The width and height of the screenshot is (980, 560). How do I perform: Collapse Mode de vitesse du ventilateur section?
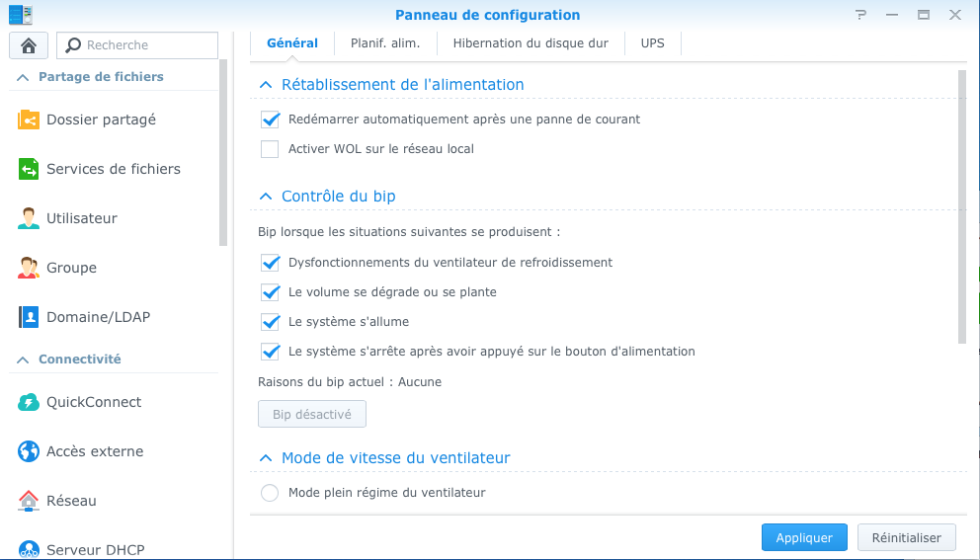[265, 458]
